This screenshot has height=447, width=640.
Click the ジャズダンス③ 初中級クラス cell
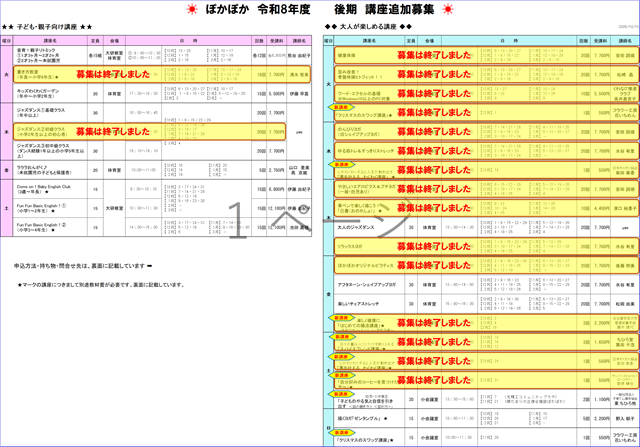pos(50,151)
